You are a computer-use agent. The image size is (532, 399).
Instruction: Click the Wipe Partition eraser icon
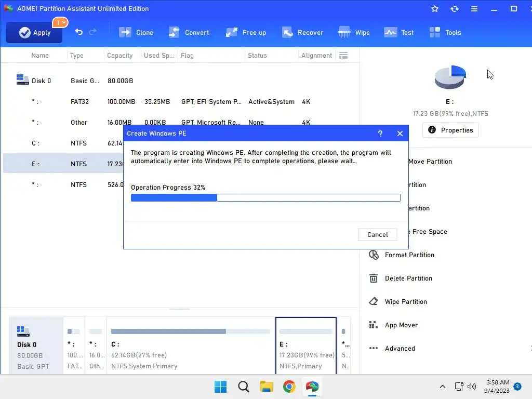(374, 301)
